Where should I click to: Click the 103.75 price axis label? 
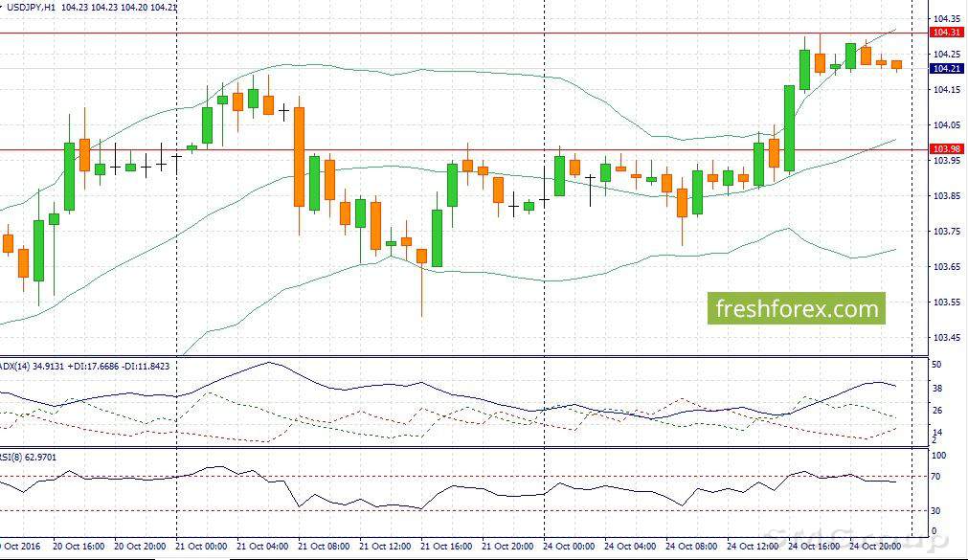946,232
